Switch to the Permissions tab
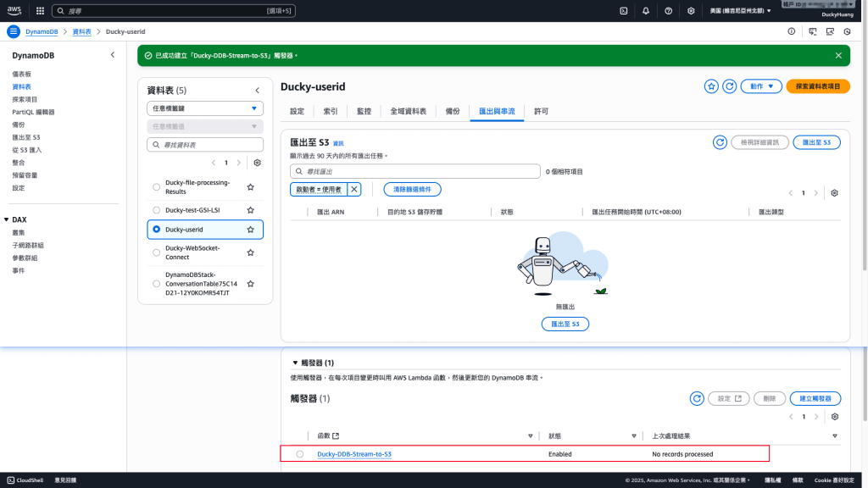Screen dimensions: 868x488 542,111
